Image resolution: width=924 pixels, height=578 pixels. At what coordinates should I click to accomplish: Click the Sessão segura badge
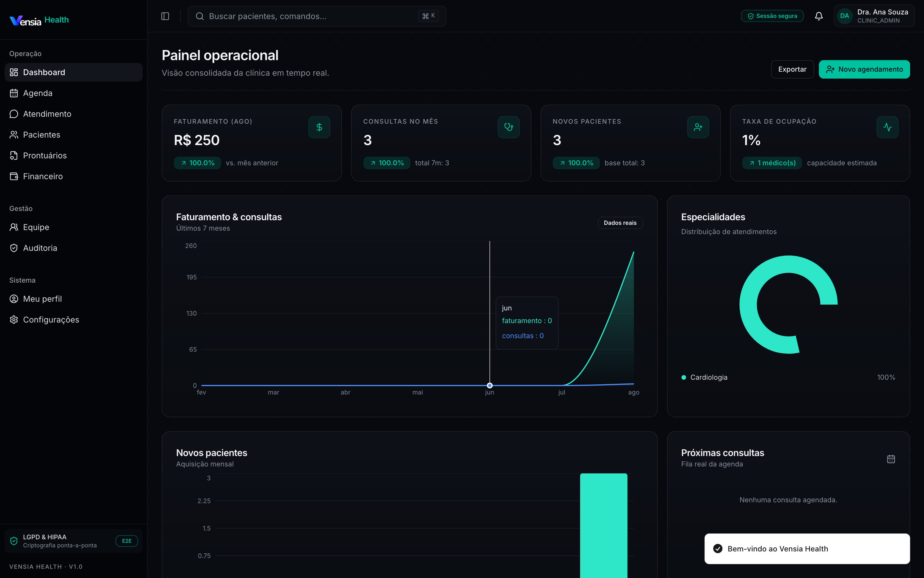tap(772, 16)
